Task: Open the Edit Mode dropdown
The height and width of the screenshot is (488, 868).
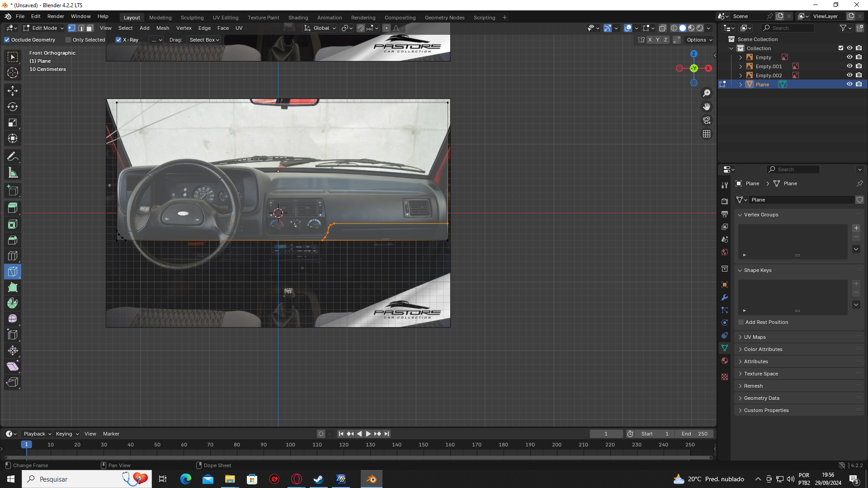Action: (44, 28)
